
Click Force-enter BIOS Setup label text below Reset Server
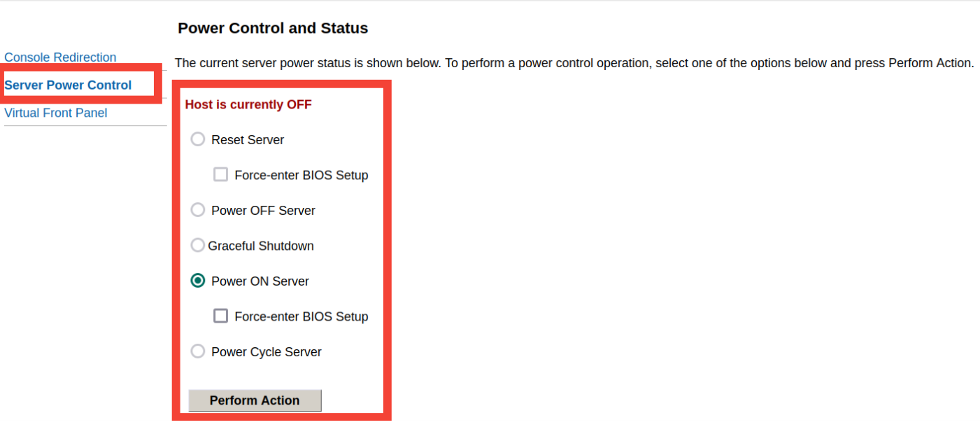point(301,175)
